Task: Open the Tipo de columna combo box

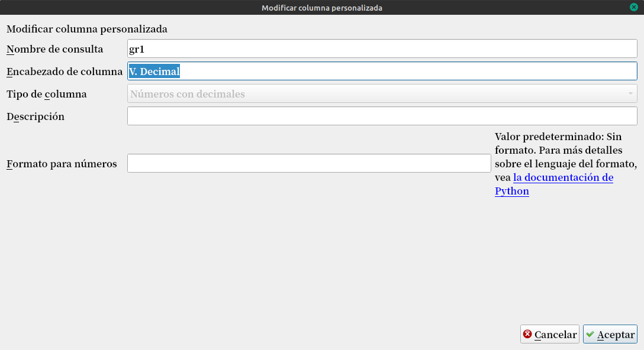Action: 382,94
